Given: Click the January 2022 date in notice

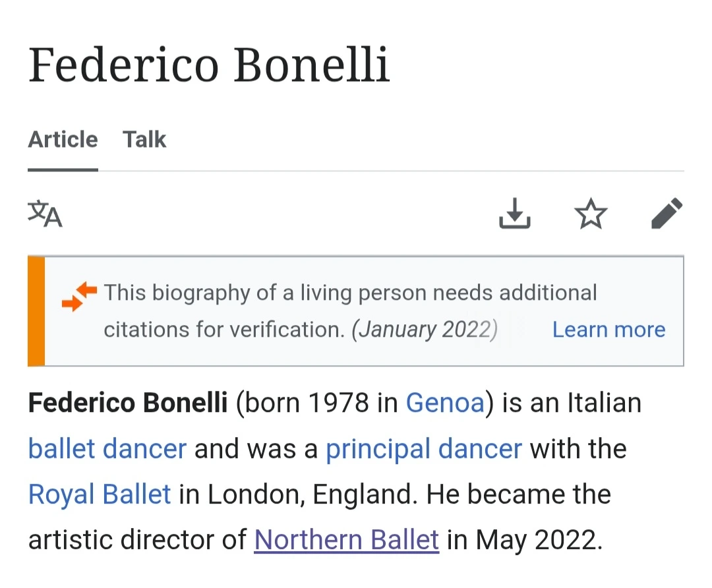Looking at the screenshot, I should tap(425, 330).
